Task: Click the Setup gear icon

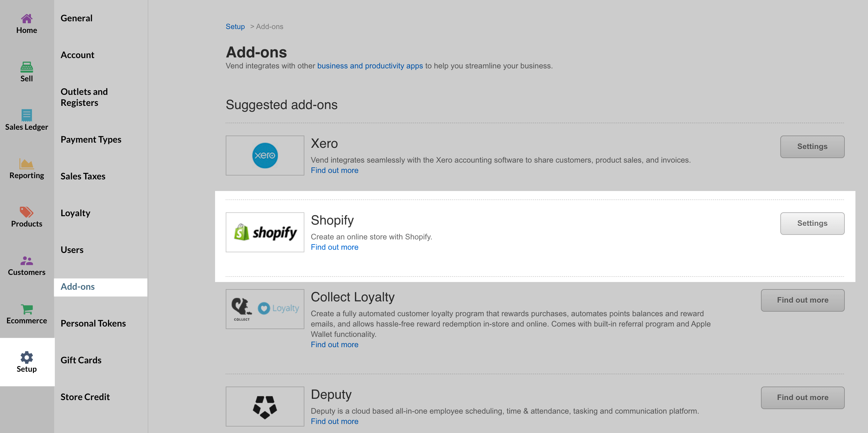Action: coord(27,357)
